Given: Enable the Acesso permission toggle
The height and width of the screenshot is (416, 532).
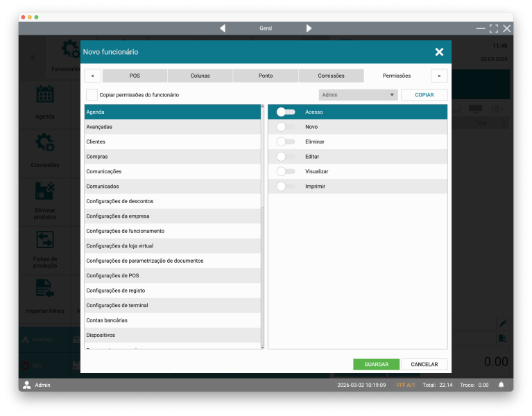Looking at the screenshot, I should click(285, 112).
